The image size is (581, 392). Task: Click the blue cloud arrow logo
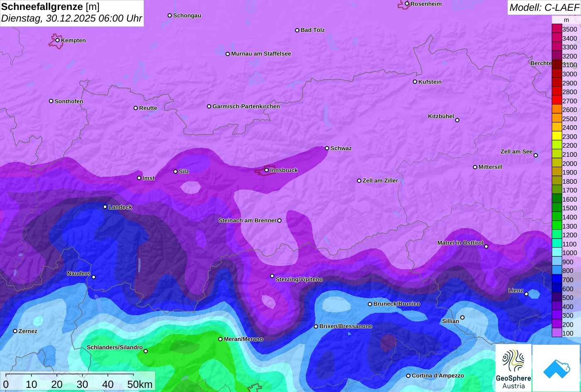click(x=557, y=368)
